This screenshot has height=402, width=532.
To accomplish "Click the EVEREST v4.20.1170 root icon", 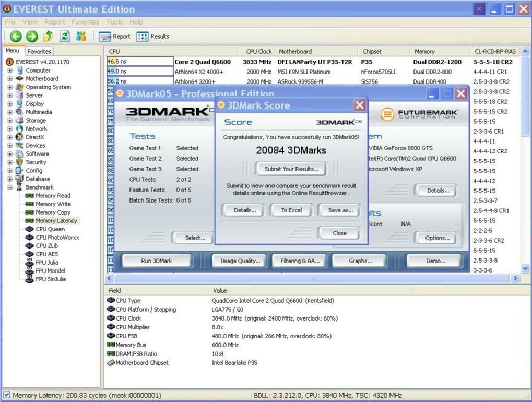I will click(10, 62).
